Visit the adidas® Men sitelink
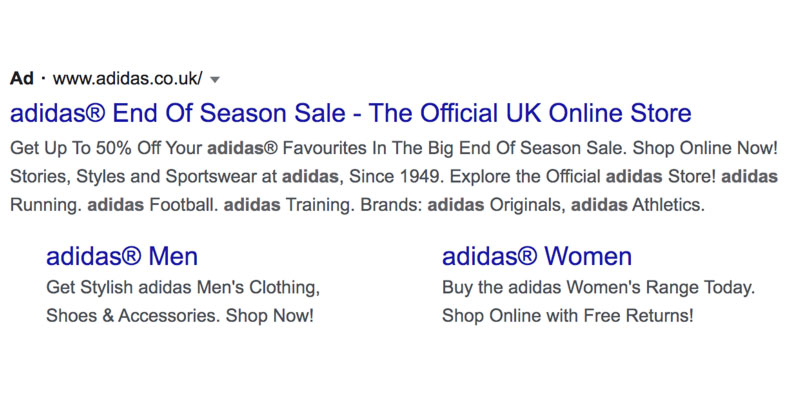Viewport: 790px width, 400px height. pos(121,256)
